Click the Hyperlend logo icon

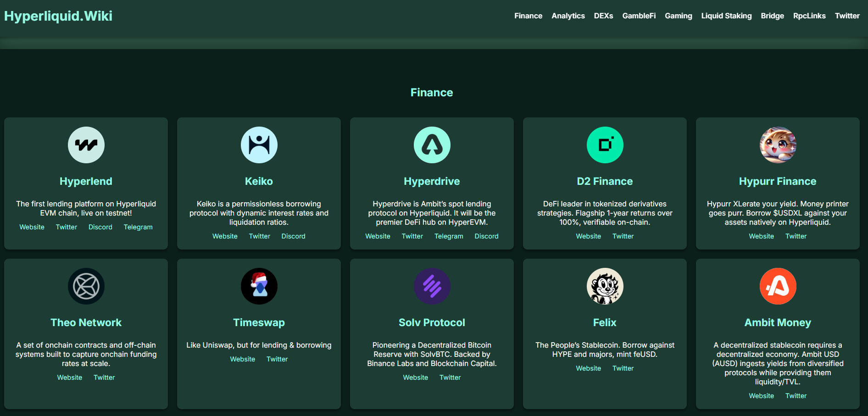(x=86, y=145)
